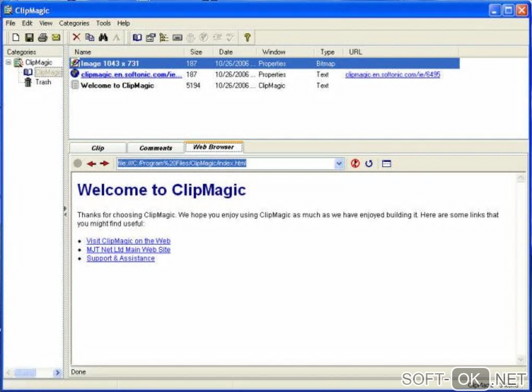Click the Print toolbar icon
This screenshot has width=532, height=392.
[42, 38]
